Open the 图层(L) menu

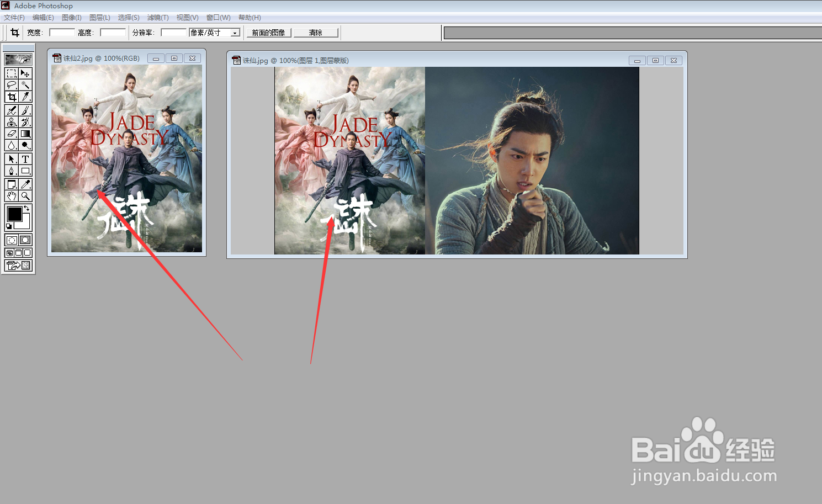(100, 18)
